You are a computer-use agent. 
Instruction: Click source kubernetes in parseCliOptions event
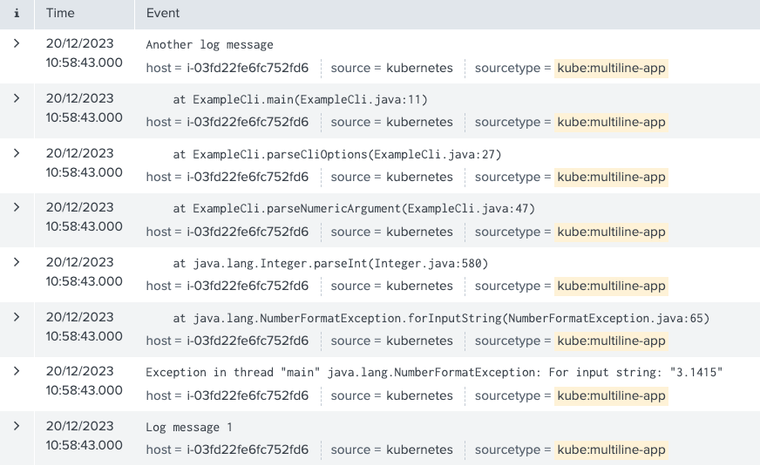click(419, 177)
